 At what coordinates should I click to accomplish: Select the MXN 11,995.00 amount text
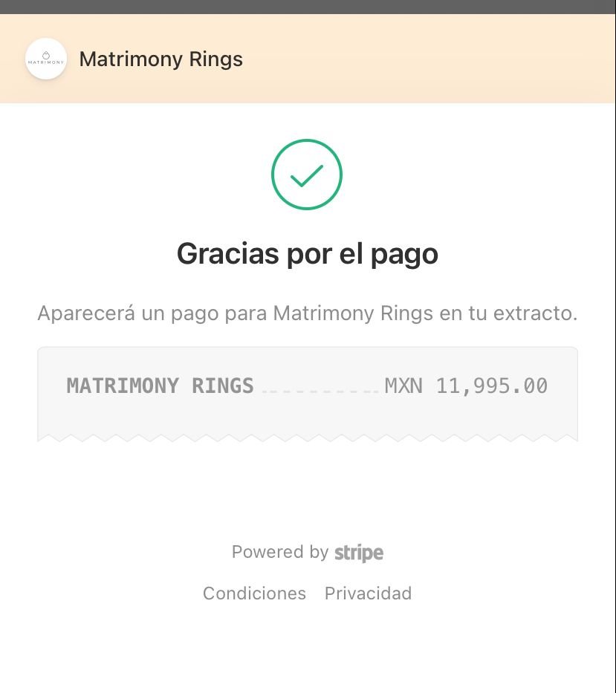click(x=466, y=385)
